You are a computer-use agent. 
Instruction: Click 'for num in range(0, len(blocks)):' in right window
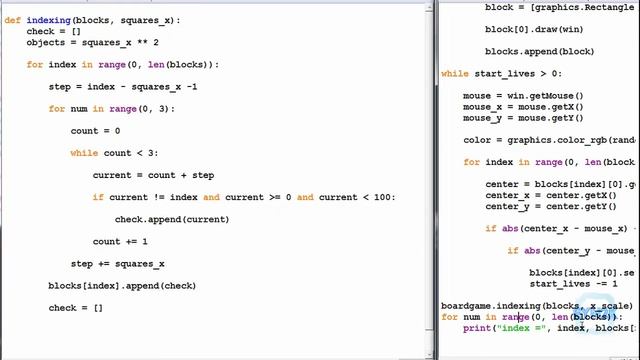pos(531,317)
